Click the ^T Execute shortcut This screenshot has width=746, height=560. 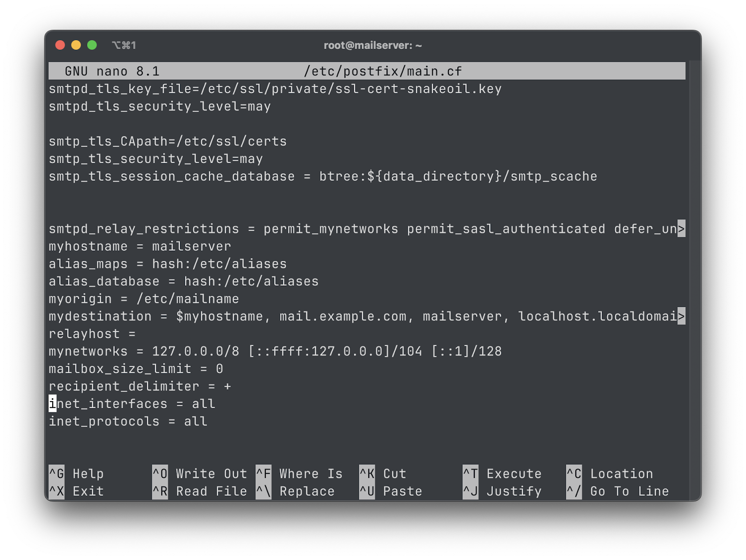point(502,474)
